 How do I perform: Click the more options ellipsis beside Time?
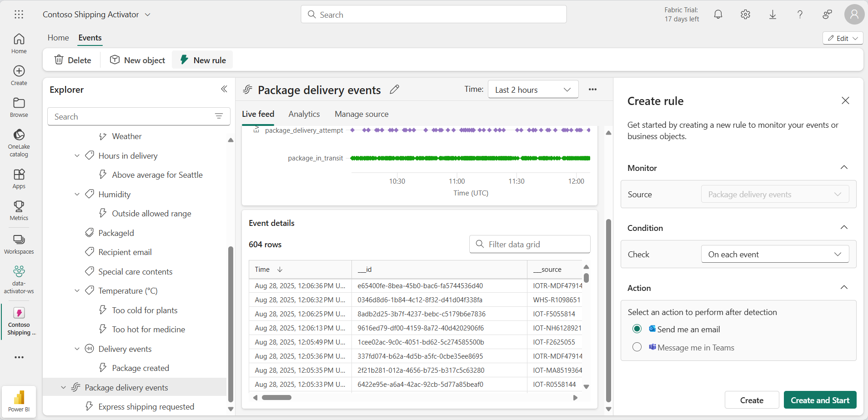592,89
